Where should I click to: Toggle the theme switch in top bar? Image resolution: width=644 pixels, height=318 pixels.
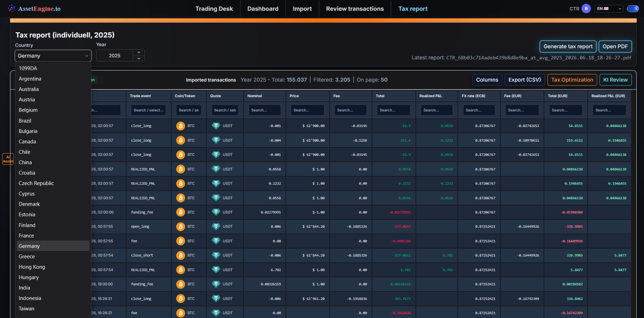(633, 9)
